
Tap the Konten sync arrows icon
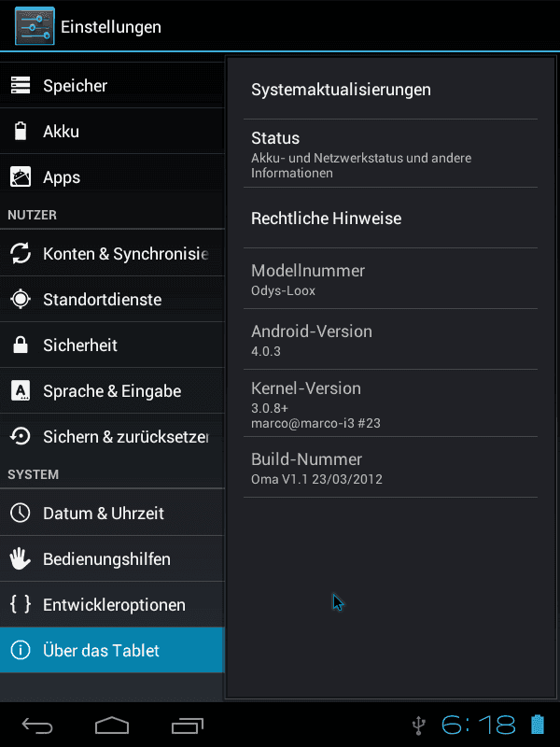21,253
